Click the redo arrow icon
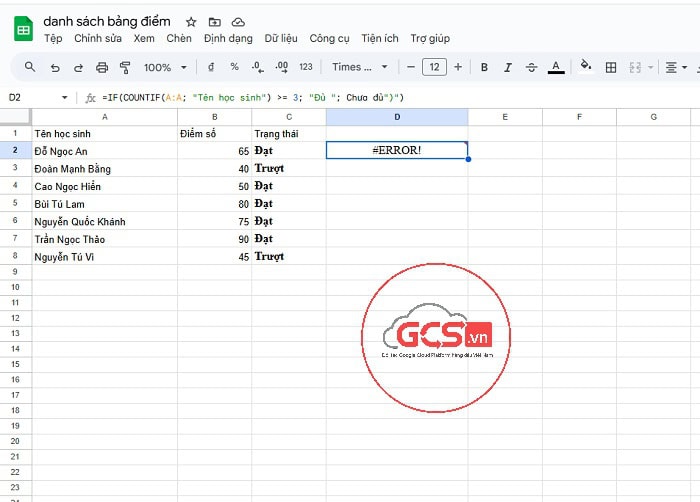Screen dimensions: 700x502 pos(78,67)
